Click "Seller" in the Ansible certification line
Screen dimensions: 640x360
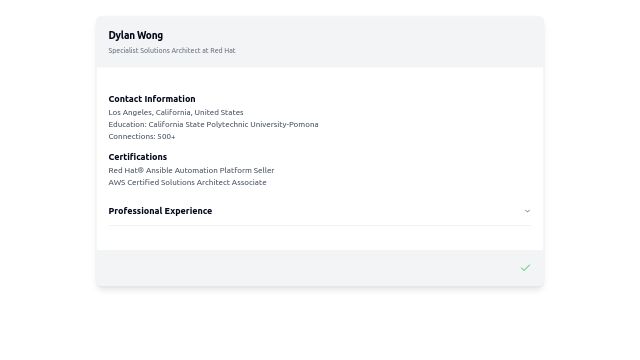coord(264,170)
